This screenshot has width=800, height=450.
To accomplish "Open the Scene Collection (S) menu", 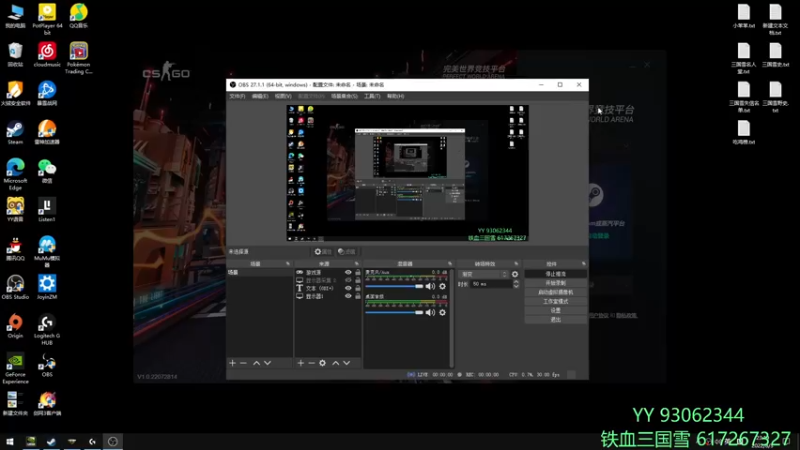I will click(344, 96).
